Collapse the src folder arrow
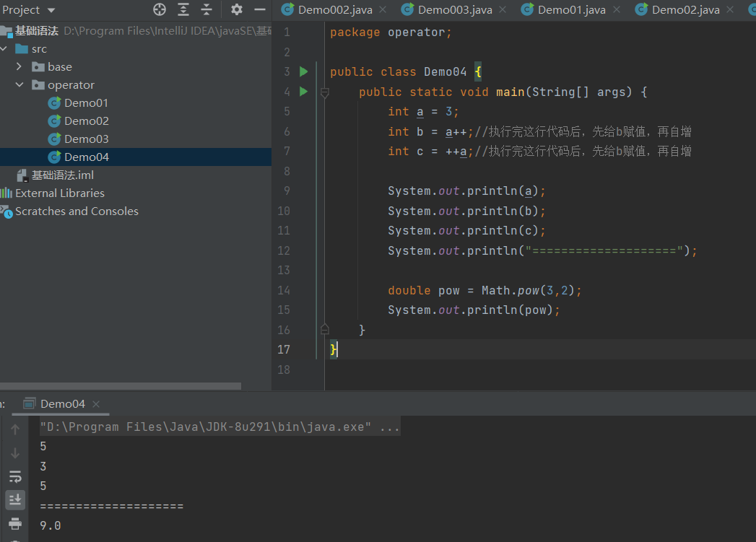The width and height of the screenshot is (756, 542). [x=4, y=48]
